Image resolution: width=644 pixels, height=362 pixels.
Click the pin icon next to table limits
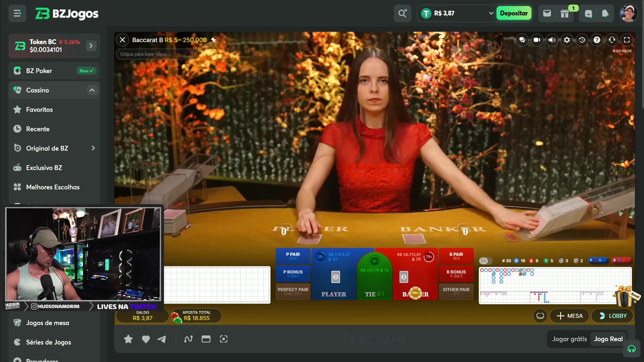click(x=213, y=40)
